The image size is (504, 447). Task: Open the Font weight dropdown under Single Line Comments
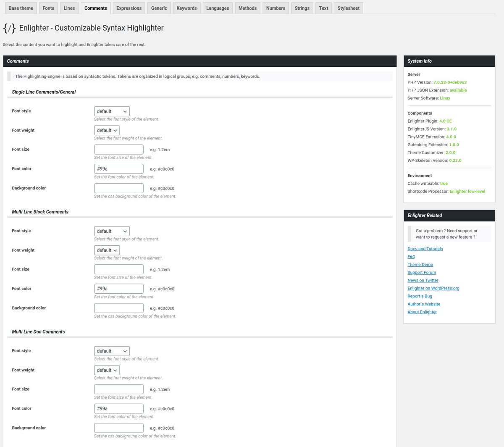(x=107, y=130)
